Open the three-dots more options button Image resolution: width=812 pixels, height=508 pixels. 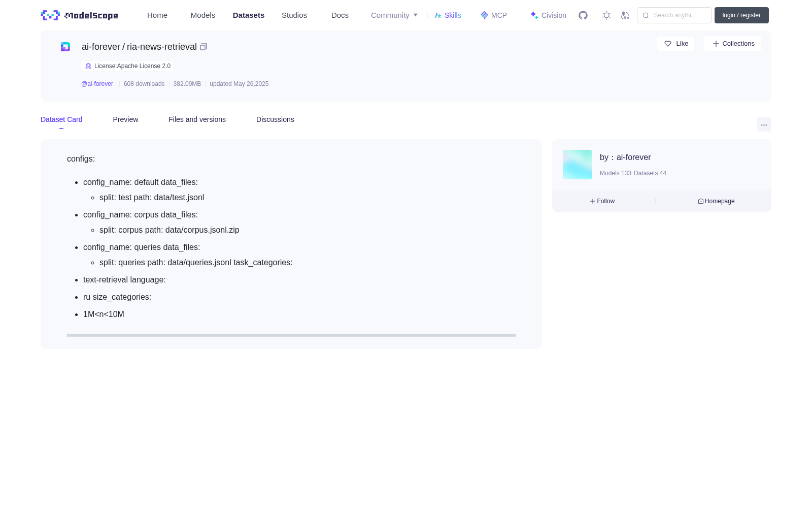tap(764, 124)
